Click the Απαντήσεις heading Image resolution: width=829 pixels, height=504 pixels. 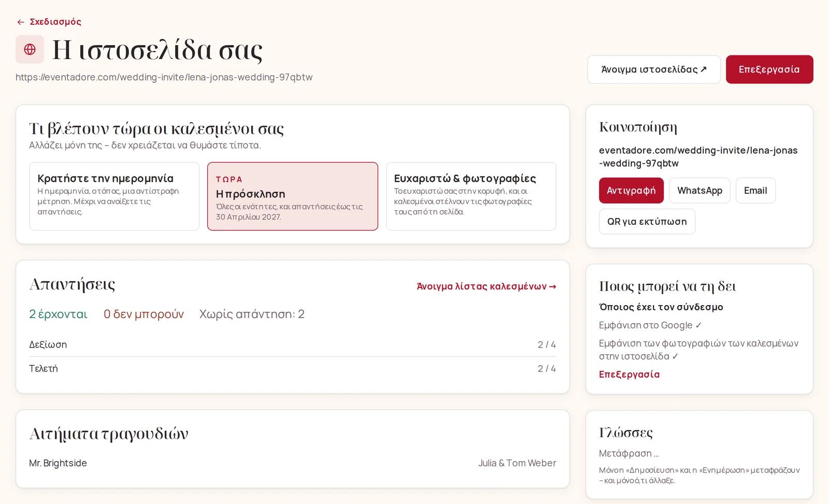[72, 284]
